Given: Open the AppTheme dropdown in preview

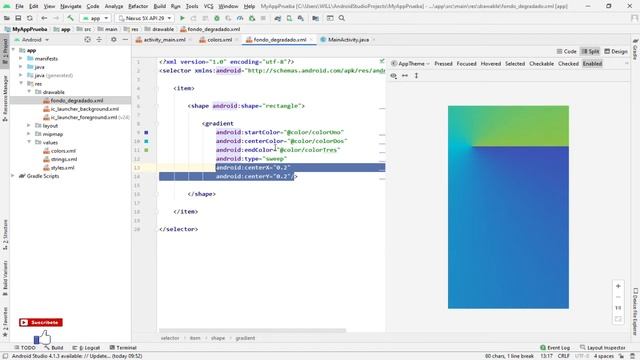Looking at the screenshot, I should tap(411, 64).
